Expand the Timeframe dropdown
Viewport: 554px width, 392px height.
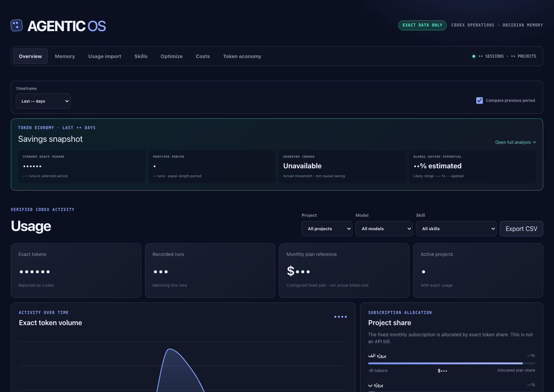pyautogui.click(x=43, y=101)
